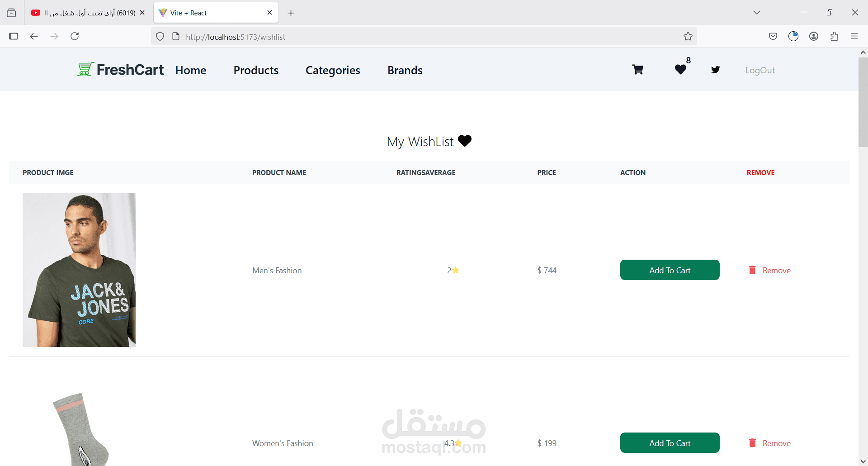Click the $ 199 price
The height and width of the screenshot is (466, 868).
[x=547, y=443]
